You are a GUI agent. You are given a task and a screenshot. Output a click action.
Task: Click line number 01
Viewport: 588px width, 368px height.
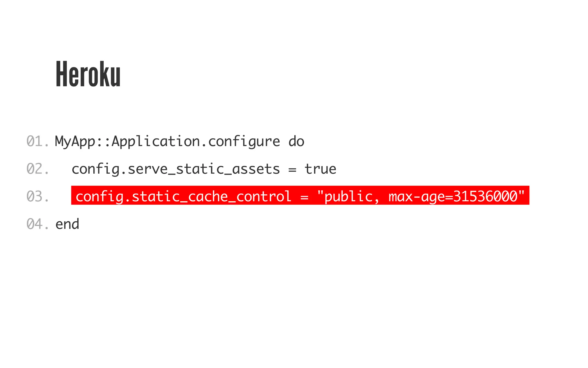click(x=38, y=141)
